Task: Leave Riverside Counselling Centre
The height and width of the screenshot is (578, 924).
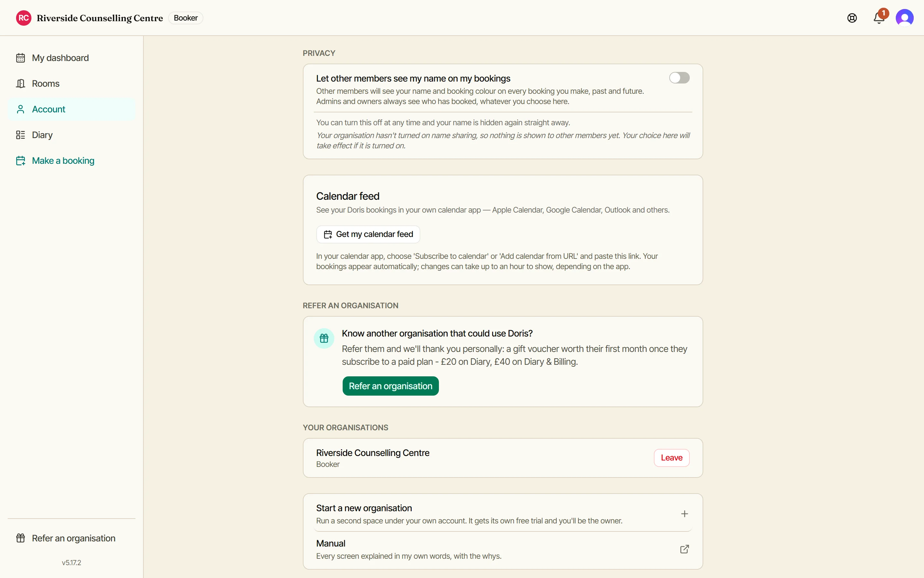Action: pos(672,458)
